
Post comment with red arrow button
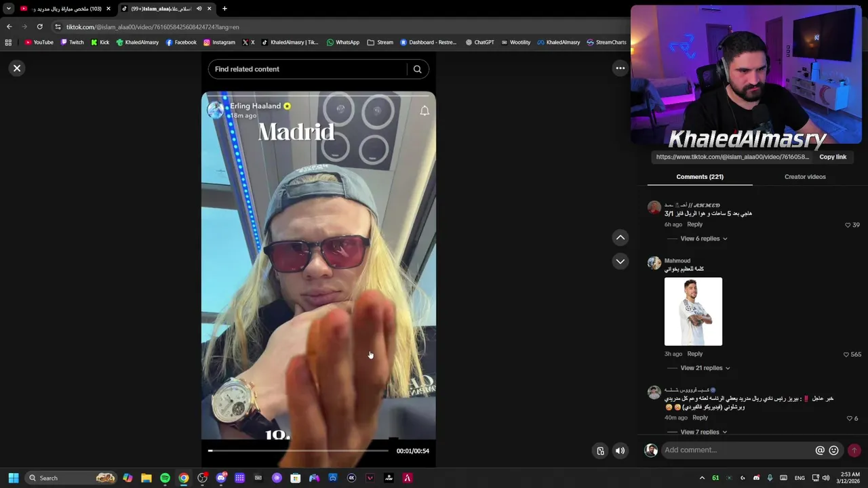point(854,450)
